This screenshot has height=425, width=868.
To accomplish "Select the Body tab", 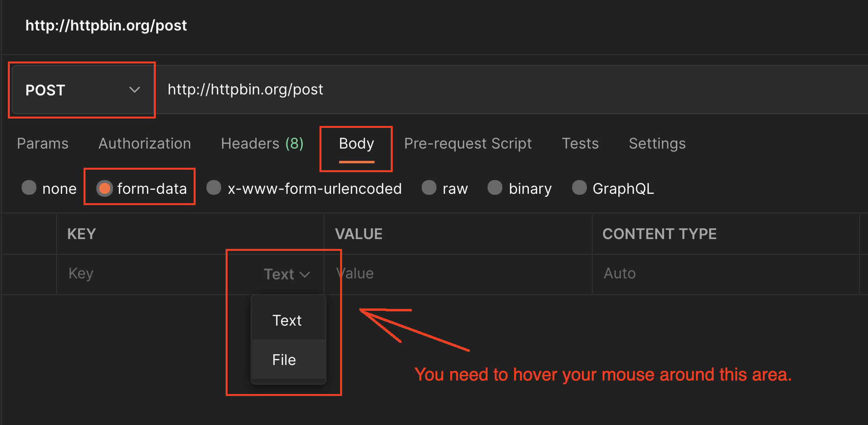I will pyautogui.click(x=356, y=144).
